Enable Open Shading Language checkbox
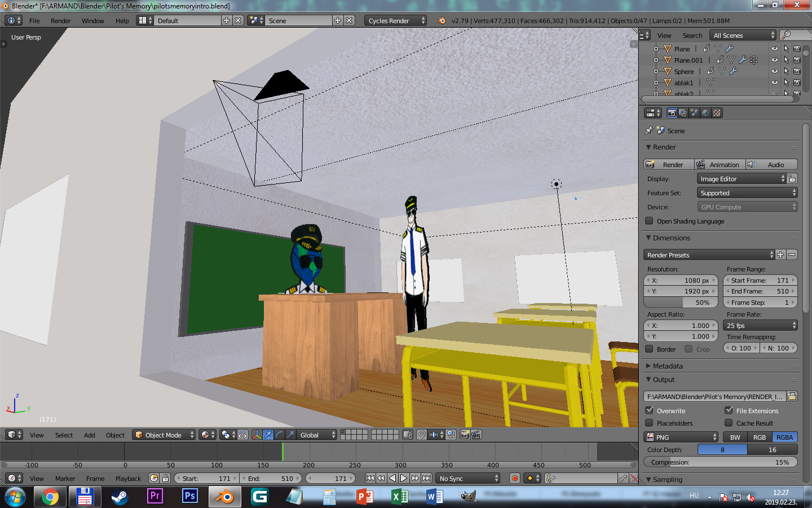This screenshot has width=812, height=508. [x=649, y=221]
